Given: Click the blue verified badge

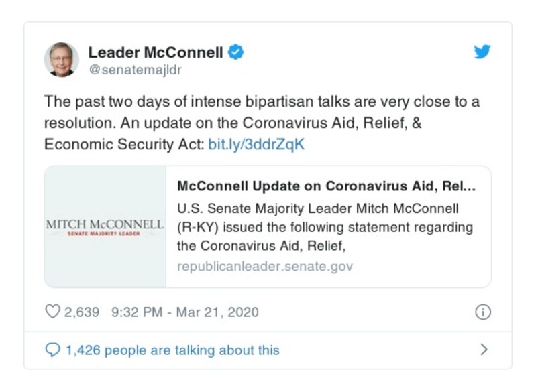Looking at the screenshot, I should [235, 52].
